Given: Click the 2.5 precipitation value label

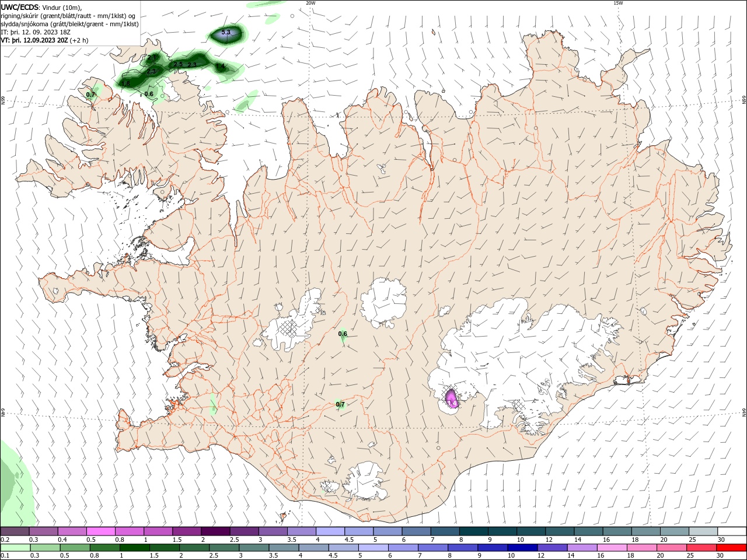Looking at the screenshot, I should coord(178,64).
